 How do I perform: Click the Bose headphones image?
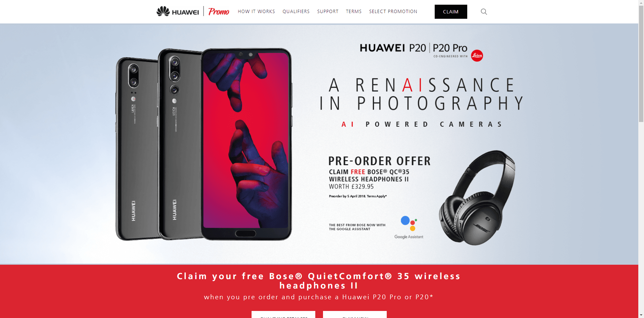click(477, 198)
